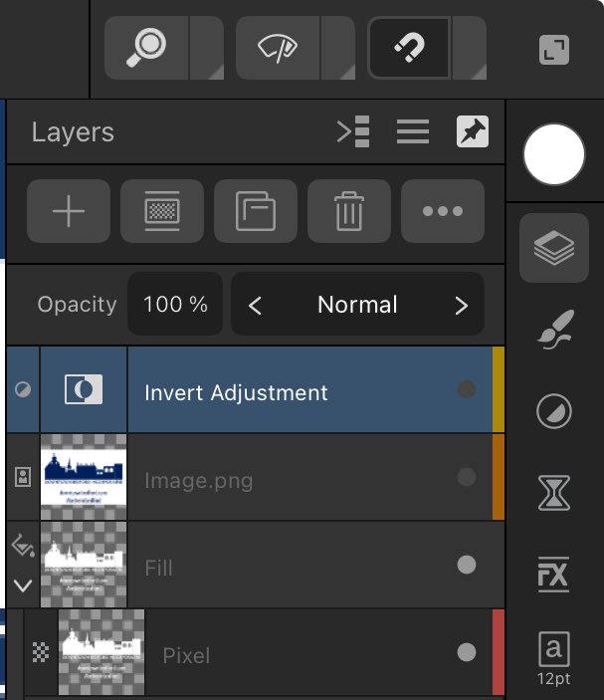Switch to previous blend mode arrow
This screenshot has height=700, width=604.
coord(255,306)
